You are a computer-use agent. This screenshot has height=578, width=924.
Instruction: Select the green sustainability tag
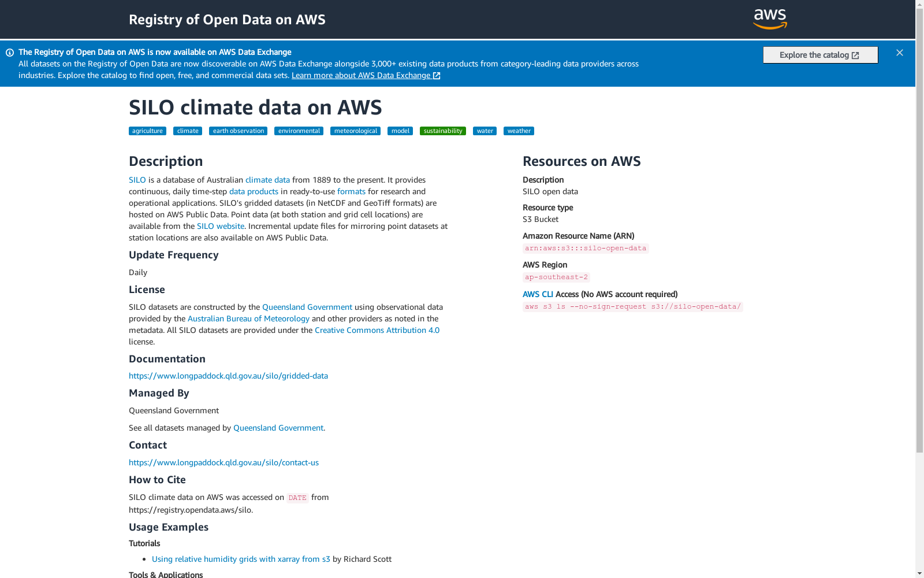(x=443, y=131)
